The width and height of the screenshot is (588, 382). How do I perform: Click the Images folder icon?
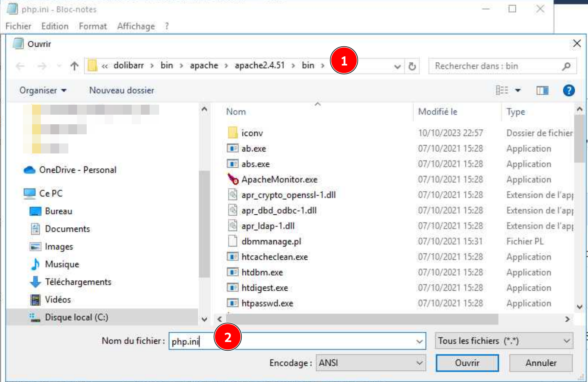(x=35, y=246)
